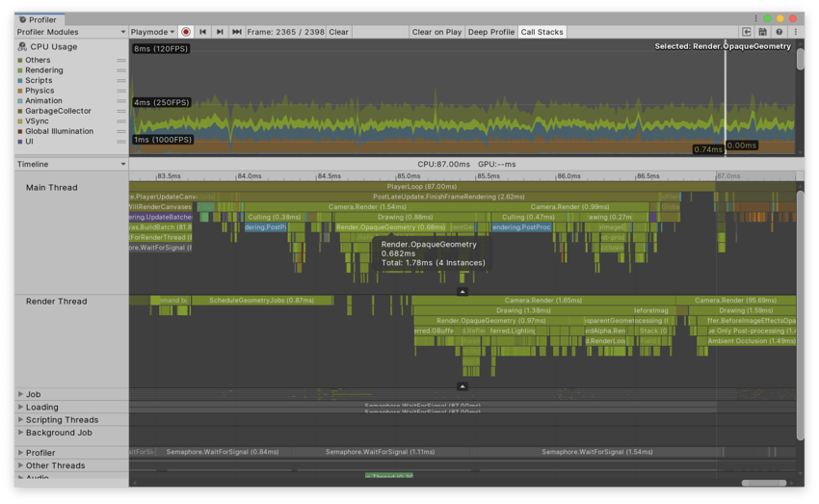Expand the Scripting Threads group
The image size is (819, 504).
20,419
